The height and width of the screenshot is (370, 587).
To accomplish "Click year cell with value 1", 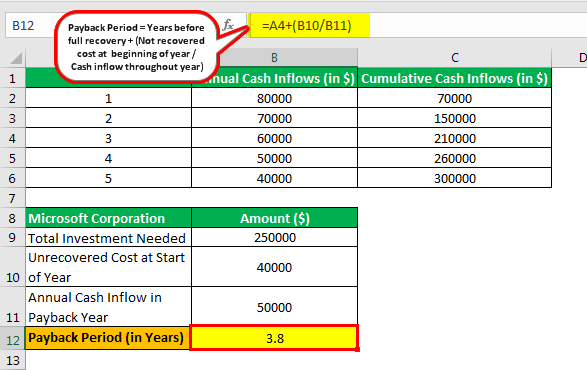I will click(108, 98).
